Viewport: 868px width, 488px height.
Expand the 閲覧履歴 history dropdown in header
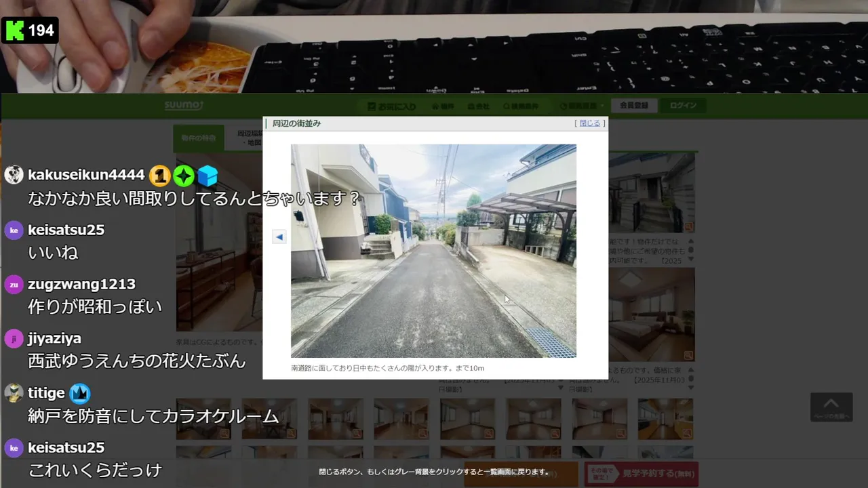tap(581, 106)
